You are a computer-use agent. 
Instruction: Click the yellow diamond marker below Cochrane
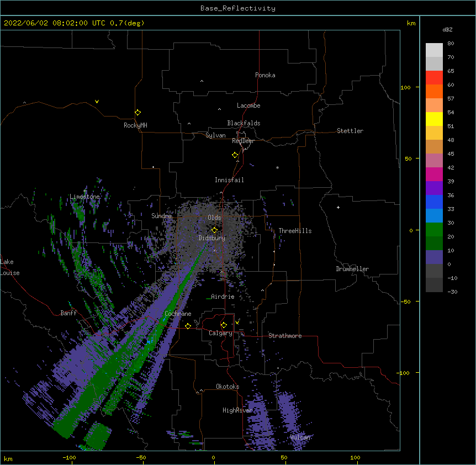point(188,326)
